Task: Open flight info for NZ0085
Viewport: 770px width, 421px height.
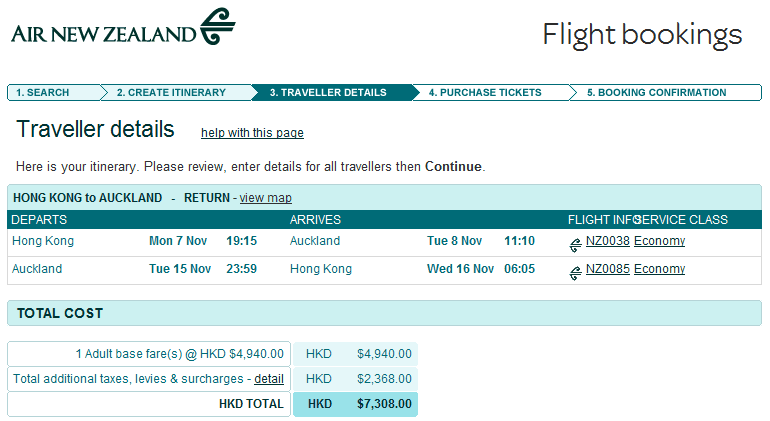Action: tap(607, 269)
